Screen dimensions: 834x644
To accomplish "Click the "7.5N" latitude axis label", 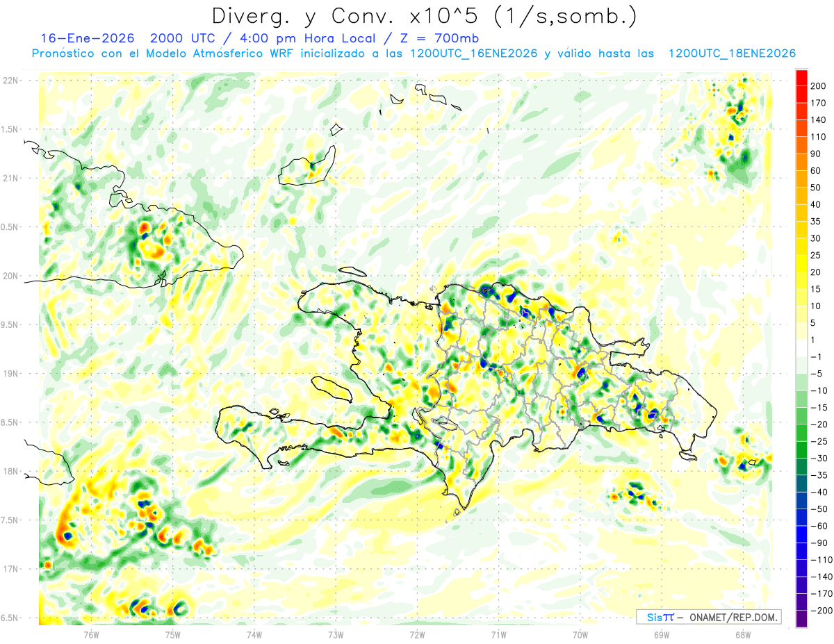I will tap(10, 520).
